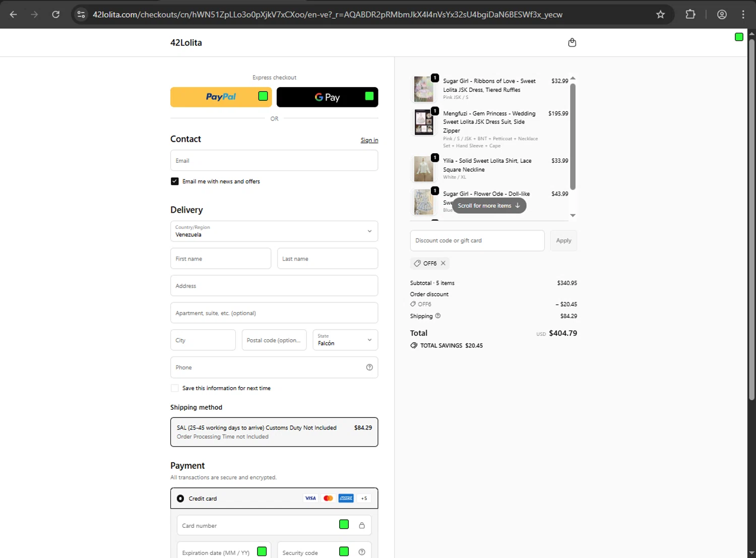Click the order list scrollbar thumb

573,136
